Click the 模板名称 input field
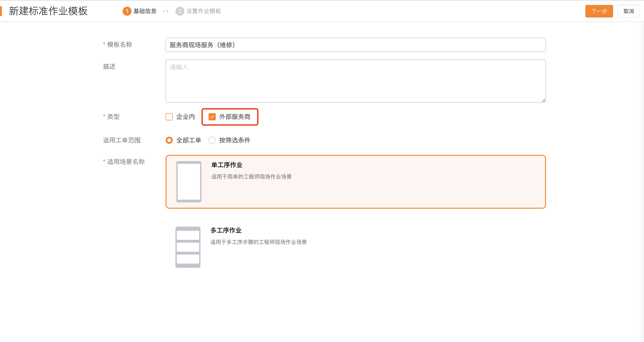Viewport: 644px width, 342px height. pos(355,45)
